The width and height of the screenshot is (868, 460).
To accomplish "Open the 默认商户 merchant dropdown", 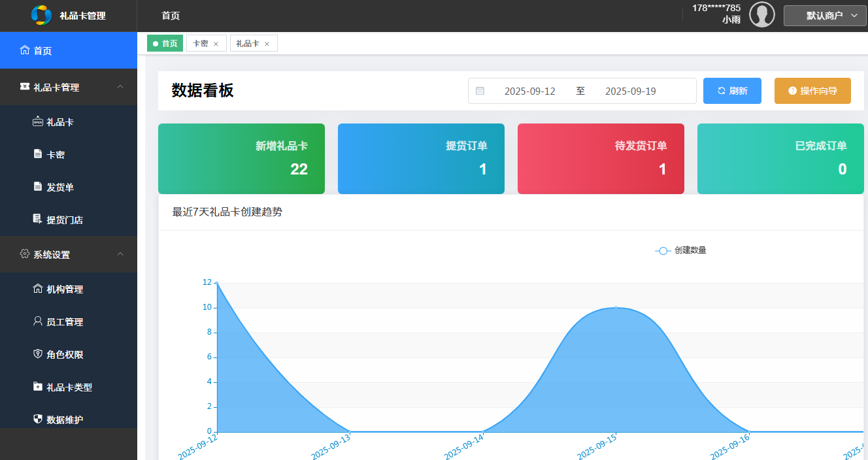I will (825, 15).
